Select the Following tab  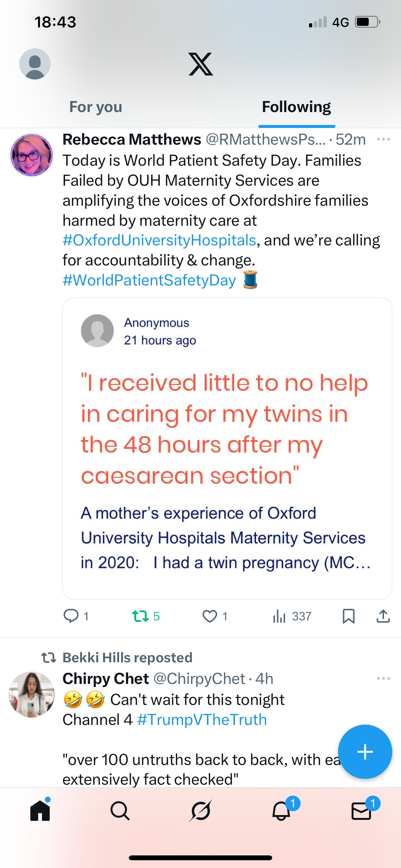296,107
